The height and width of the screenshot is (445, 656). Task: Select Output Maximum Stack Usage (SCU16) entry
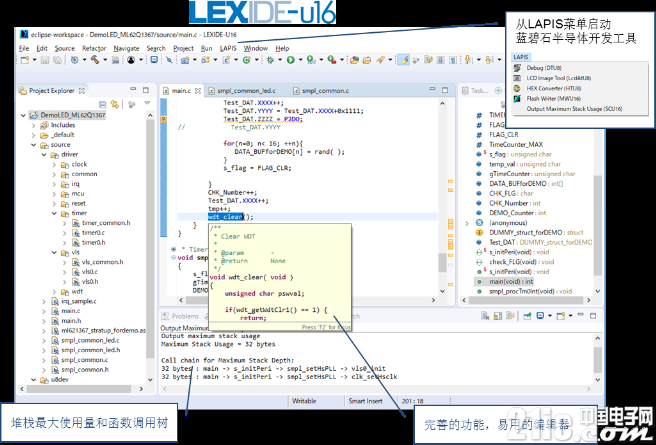pos(574,109)
